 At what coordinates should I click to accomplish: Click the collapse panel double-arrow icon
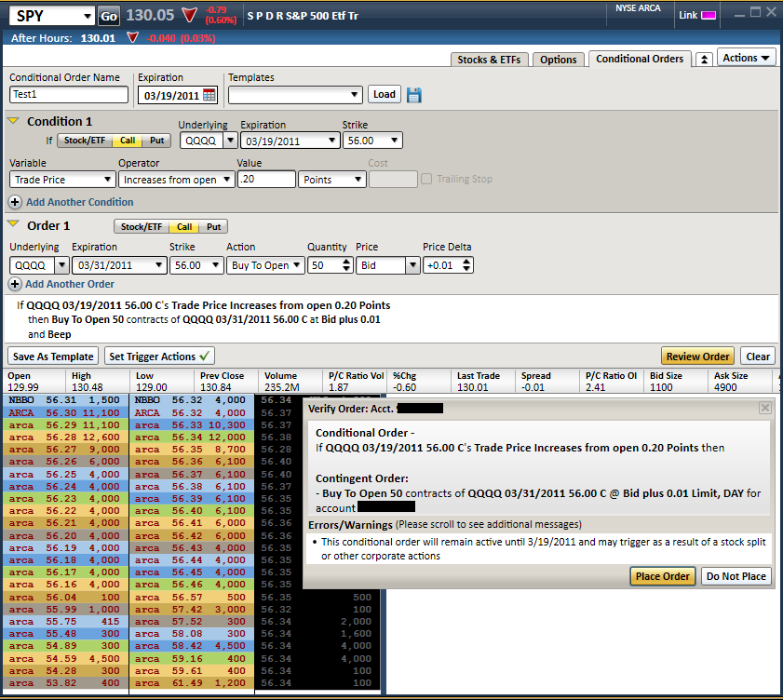(704, 60)
